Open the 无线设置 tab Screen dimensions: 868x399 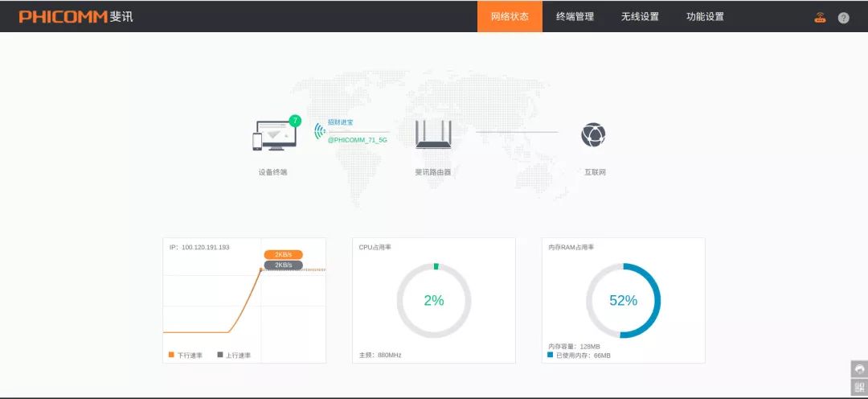pos(640,17)
